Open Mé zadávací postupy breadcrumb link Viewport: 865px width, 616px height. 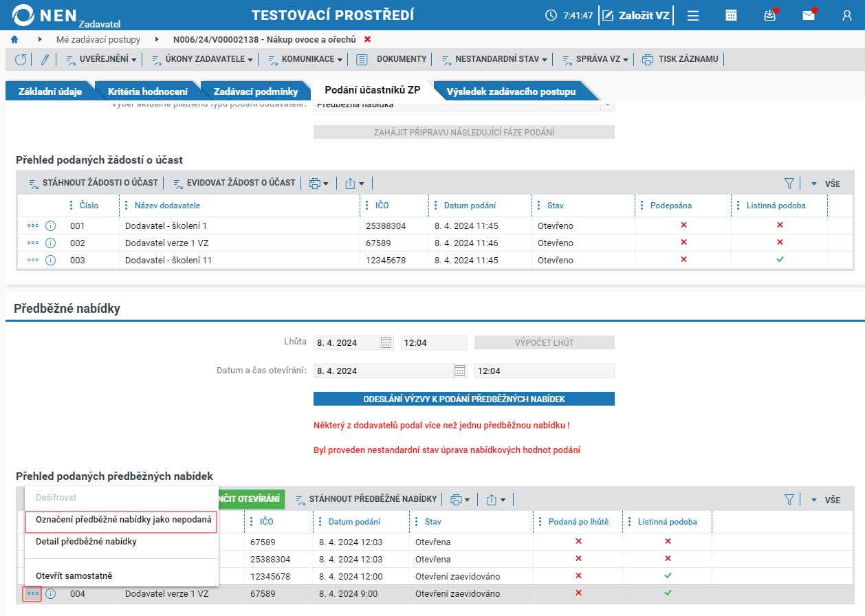click(x=99, y=39)
